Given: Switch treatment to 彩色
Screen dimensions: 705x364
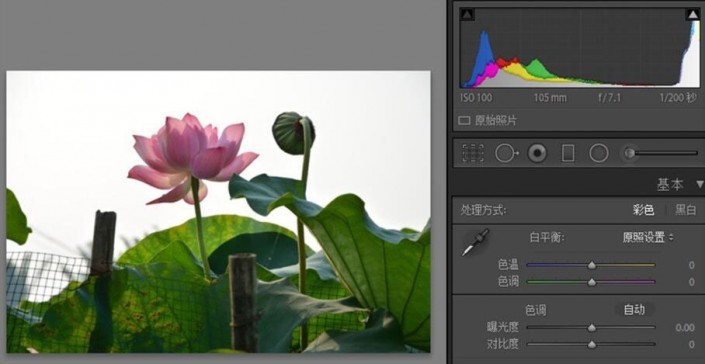Looking at the screenshot, I should click(x=643, y=210).
